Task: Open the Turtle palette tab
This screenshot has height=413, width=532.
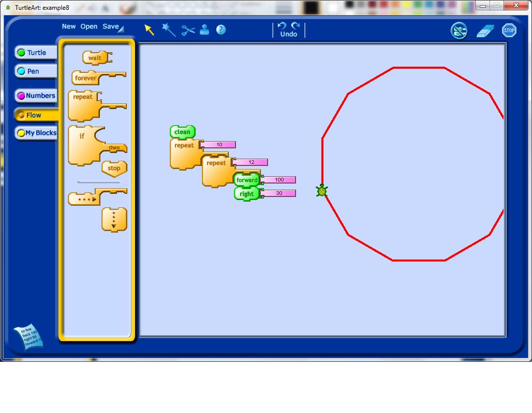Action: coord(36,53)
